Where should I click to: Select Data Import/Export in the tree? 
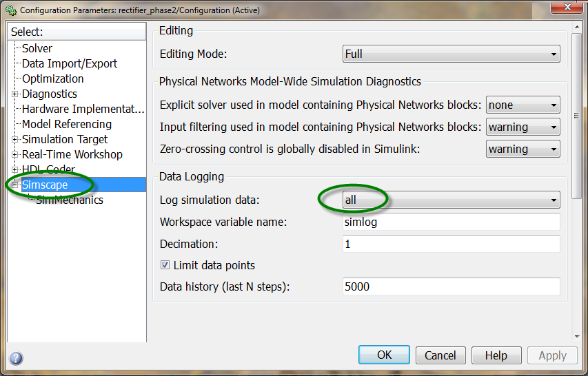pyautogui.click(x=69, y=63)
